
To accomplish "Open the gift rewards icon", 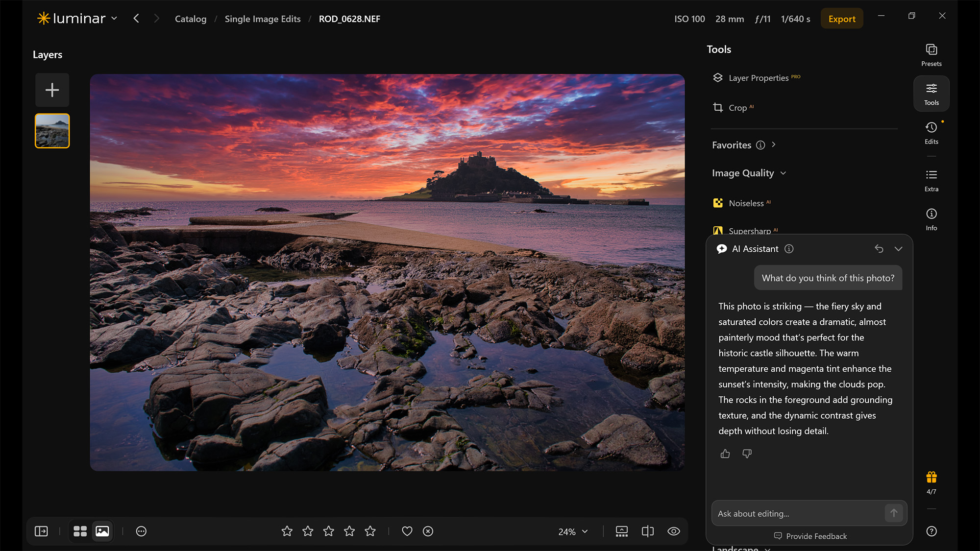I will [x=931, y=477].
